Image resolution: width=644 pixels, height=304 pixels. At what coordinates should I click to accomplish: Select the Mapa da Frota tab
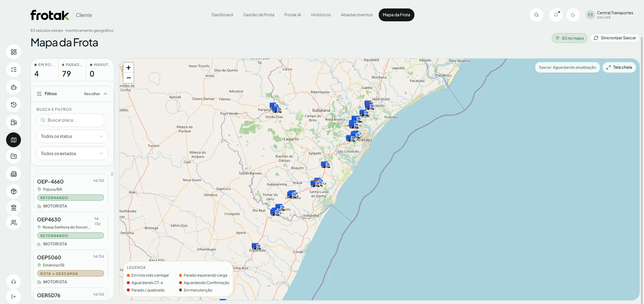(x=396, y=15)
